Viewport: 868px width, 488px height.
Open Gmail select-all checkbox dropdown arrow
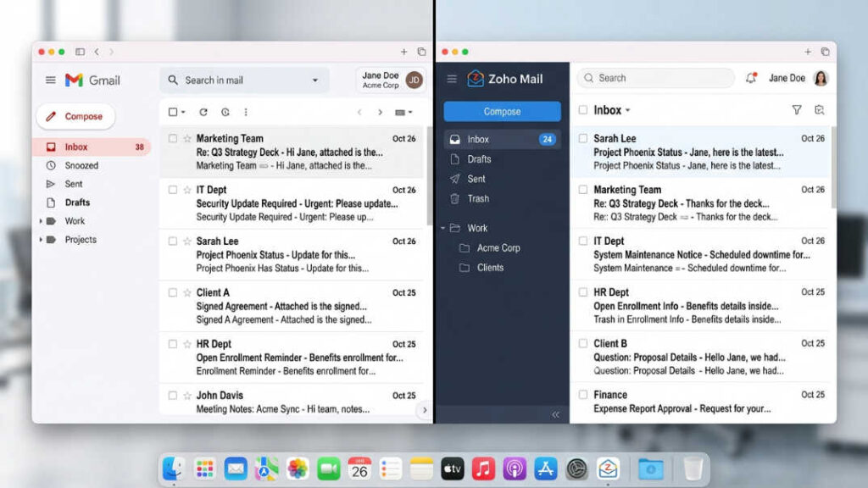(x=183, y=113)
